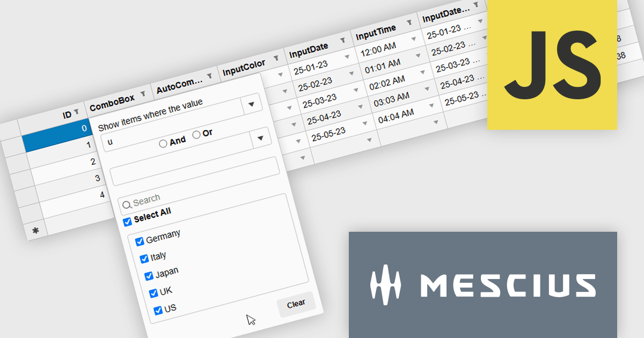Open the ComboBox column filter icon

[143, 94]
